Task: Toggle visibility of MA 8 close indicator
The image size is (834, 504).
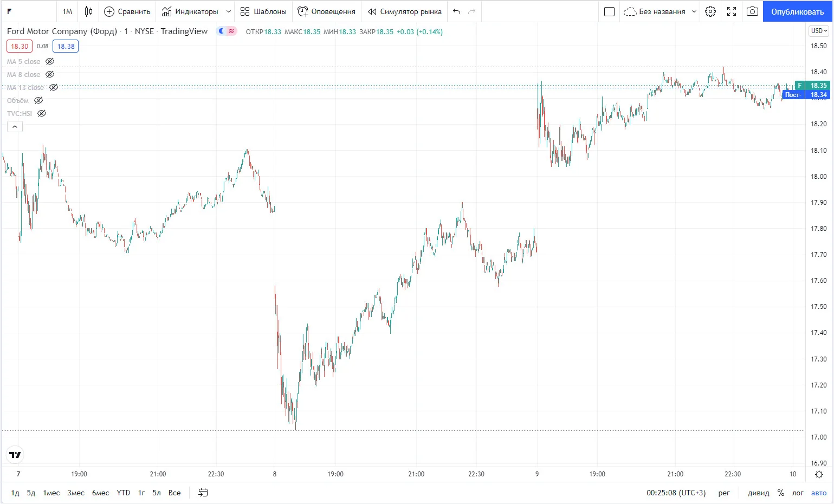Action: click(50, 74)
